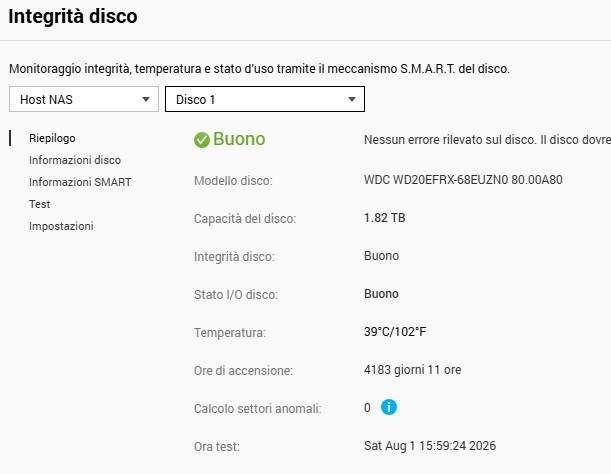611x474 pixels.
Task: Click the green Buono status heading
Action: click(x=239, y=139)
